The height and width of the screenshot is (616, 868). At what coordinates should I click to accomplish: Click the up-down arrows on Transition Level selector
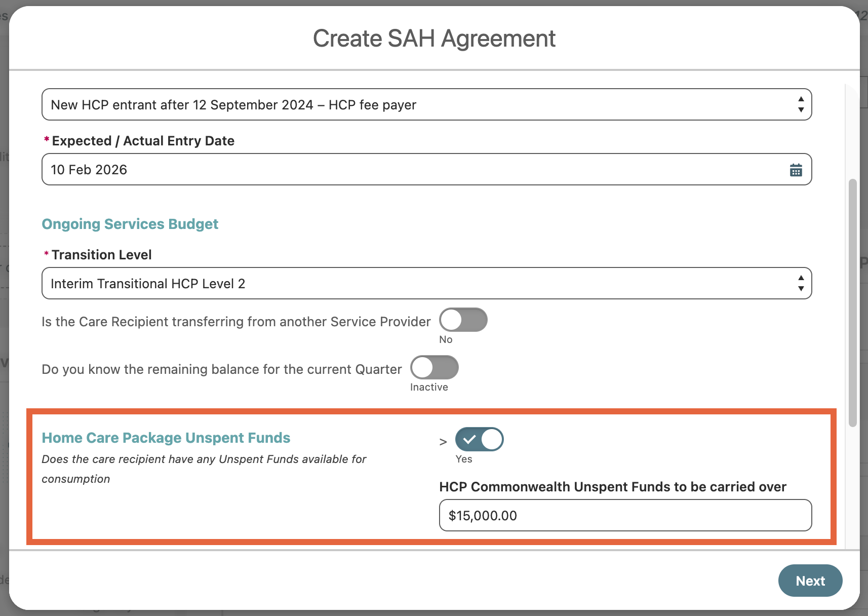[801, 284]
